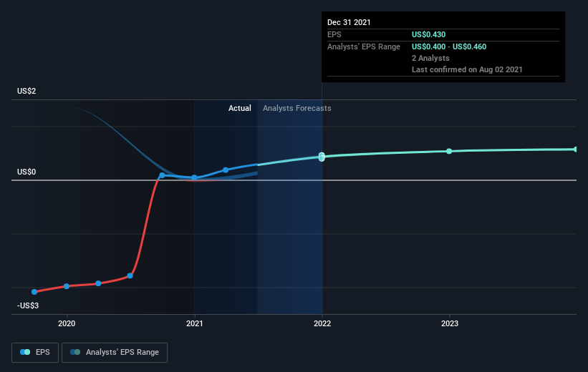
Task: Select the 2022 forecast data point
Action: pyautogui.click(x=322, y=157)
